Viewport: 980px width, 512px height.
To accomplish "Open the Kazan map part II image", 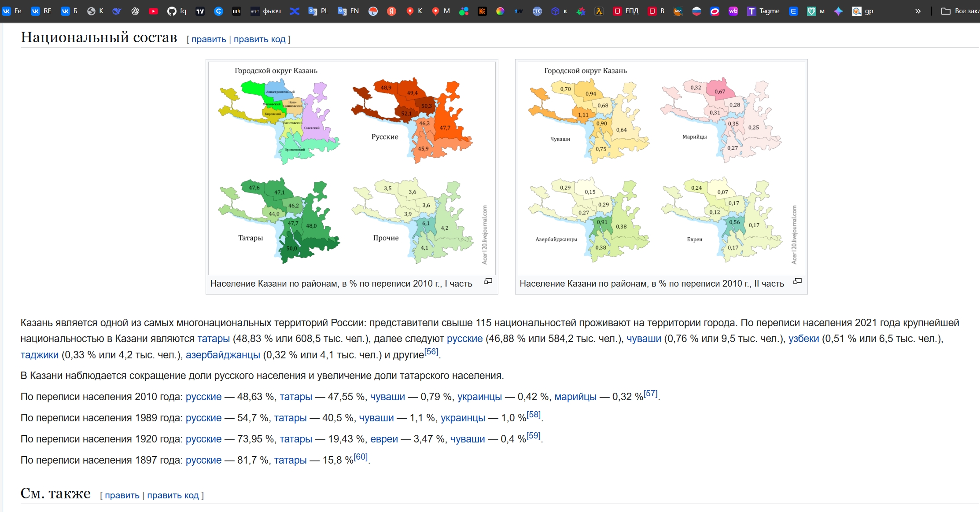I will click(661, 168).
